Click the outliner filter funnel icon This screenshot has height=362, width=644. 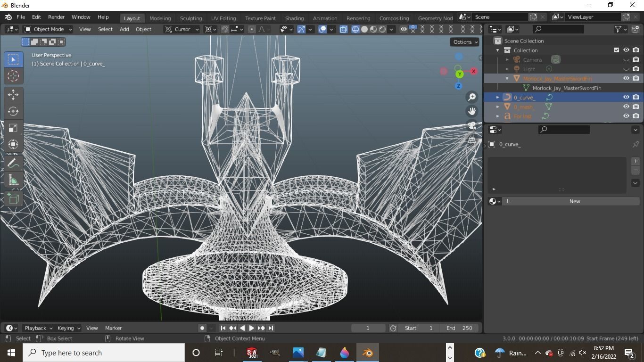[x=618, y=29]
